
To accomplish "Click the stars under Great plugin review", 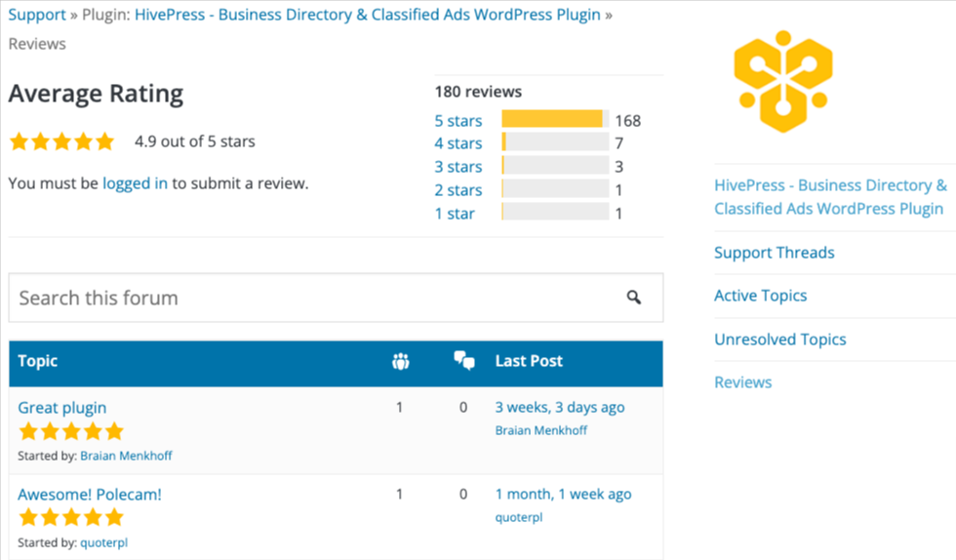I will [71, 431].
